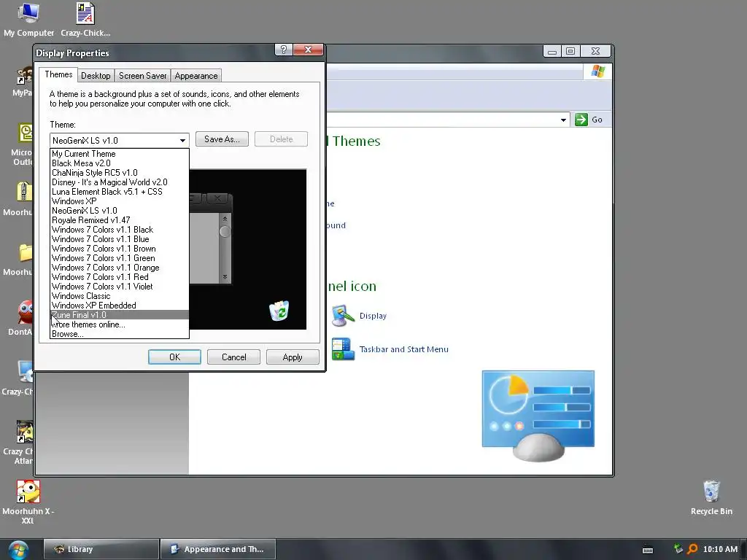Click the Start orb on the taskbar

(18, 550)
